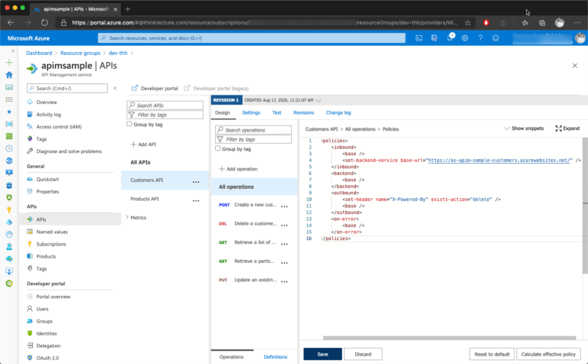This screenshot has height=364, width=588.
Task: Toggle Show snippets chevron
Action: point(507,128)
